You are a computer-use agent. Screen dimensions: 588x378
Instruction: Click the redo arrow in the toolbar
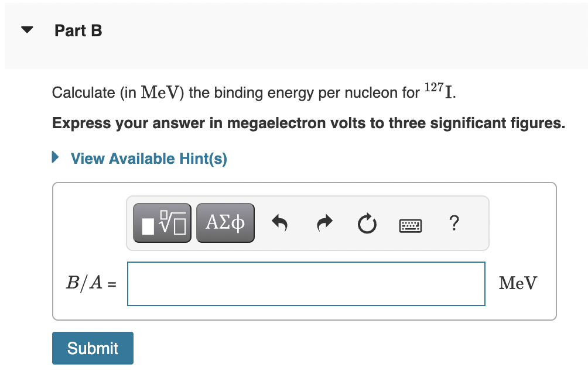tap(323, 222)
